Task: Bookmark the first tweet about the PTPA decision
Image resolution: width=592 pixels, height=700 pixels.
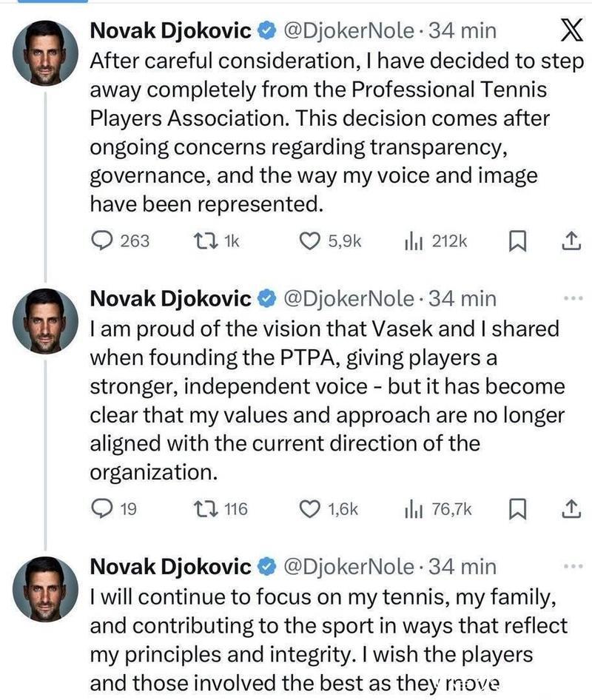Action: coord(519,240)
